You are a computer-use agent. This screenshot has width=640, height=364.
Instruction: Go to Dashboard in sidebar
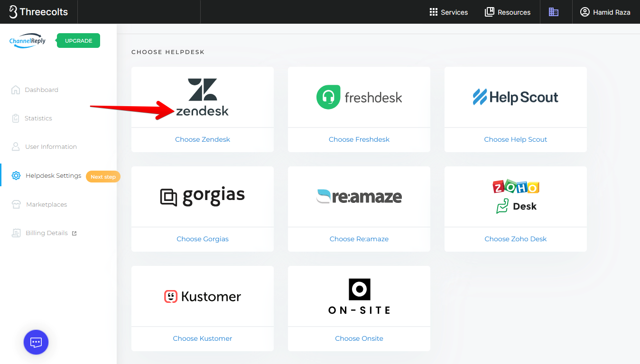(41, 90)
